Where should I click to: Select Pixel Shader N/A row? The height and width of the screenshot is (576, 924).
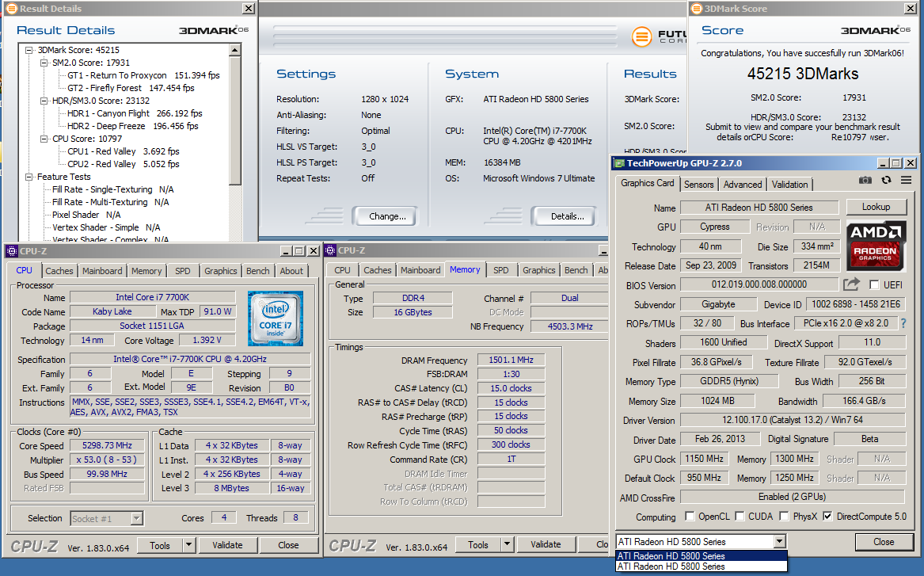pos(86,216)
